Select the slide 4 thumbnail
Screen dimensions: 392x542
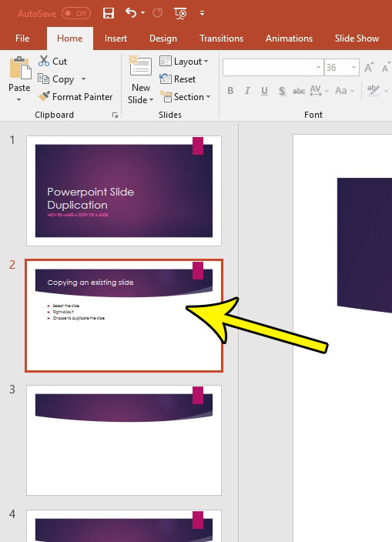(124, 526)
